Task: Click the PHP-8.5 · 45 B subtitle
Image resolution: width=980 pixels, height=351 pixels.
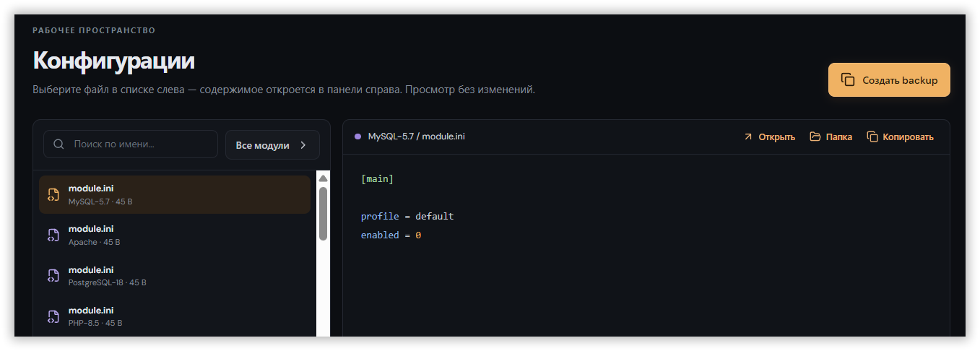Action: 95,323
